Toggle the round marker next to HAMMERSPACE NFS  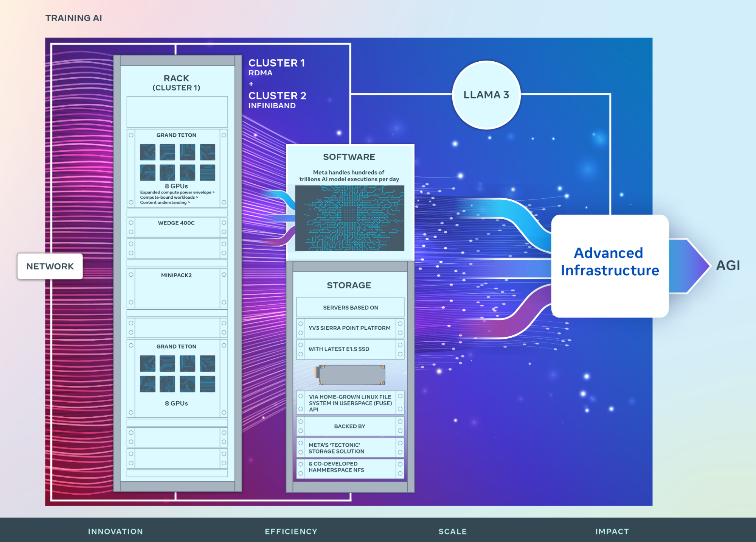tap(301, 464)
